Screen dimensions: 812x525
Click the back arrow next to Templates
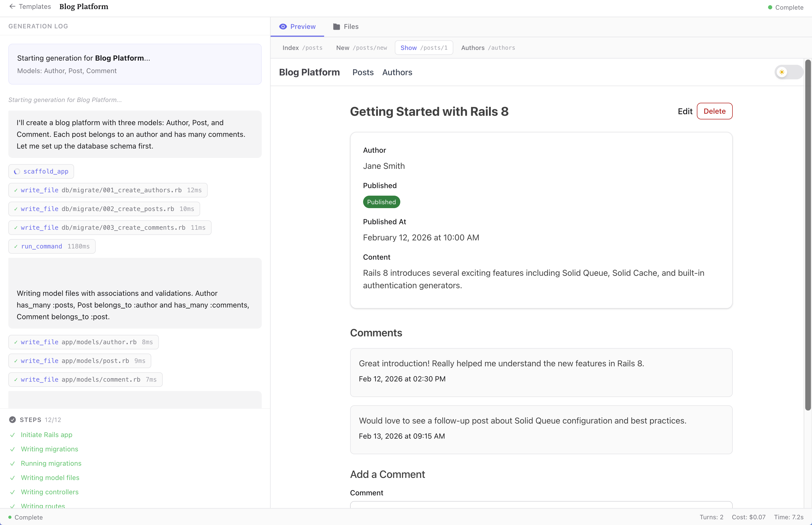pyautogui.click(x=12, y=7)
